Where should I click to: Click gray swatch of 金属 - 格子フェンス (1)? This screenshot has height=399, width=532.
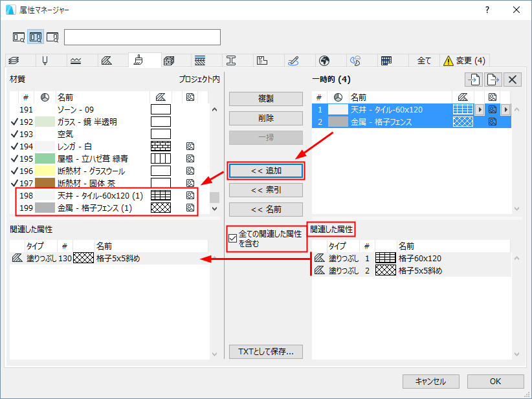[x=45, y=208]
